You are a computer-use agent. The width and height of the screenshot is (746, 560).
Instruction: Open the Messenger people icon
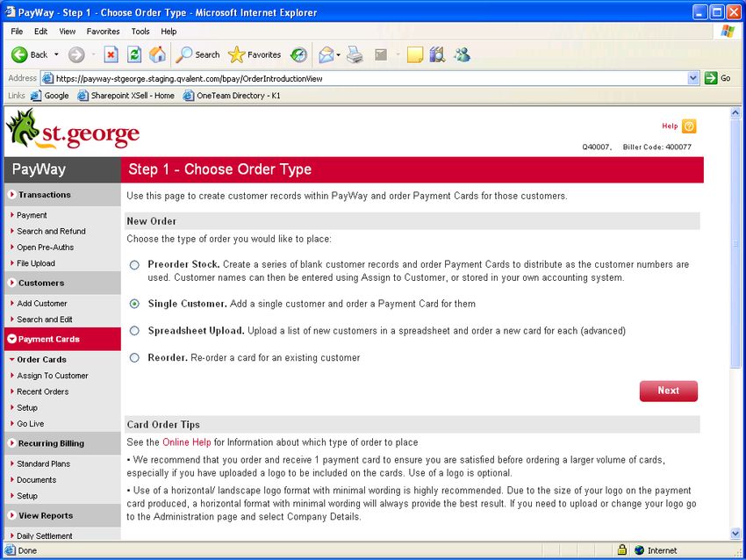pos(462,54)
